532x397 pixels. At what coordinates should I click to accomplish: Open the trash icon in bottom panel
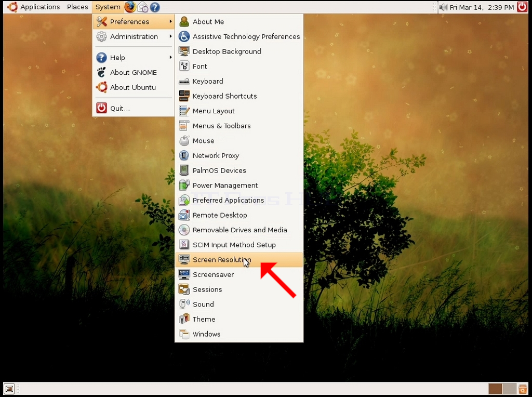[x=523, y=389]
